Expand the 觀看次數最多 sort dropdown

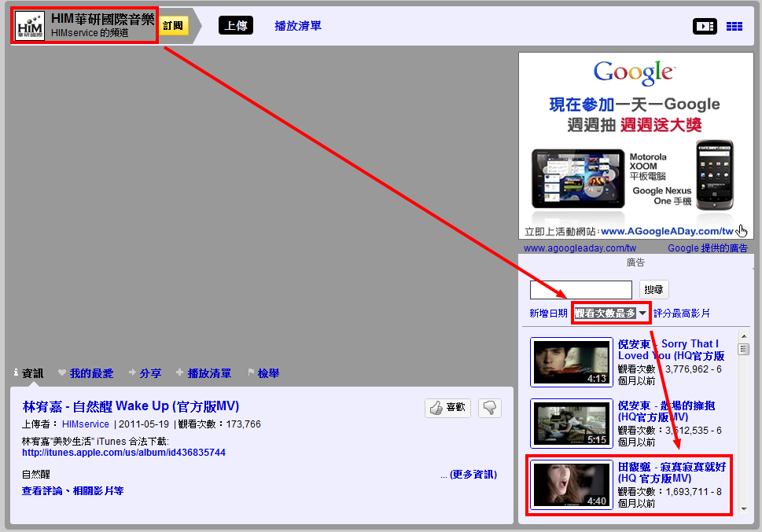tap(611, 314)
